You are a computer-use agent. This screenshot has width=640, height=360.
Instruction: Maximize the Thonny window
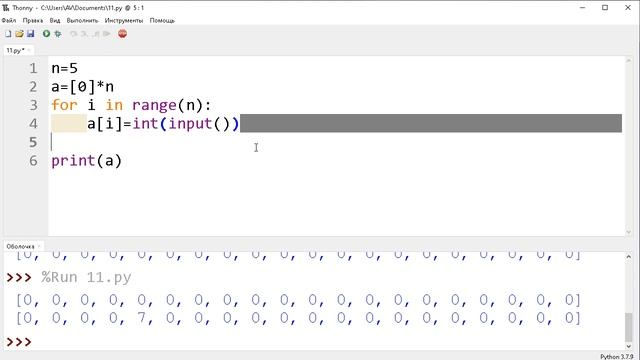(605, 8)
